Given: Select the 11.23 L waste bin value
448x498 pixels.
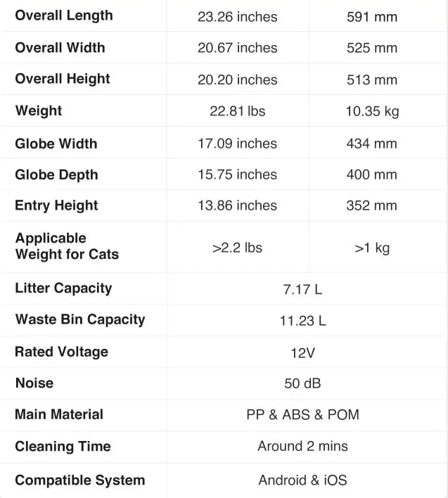Looking at the screenshot, I should coord(302,321).
